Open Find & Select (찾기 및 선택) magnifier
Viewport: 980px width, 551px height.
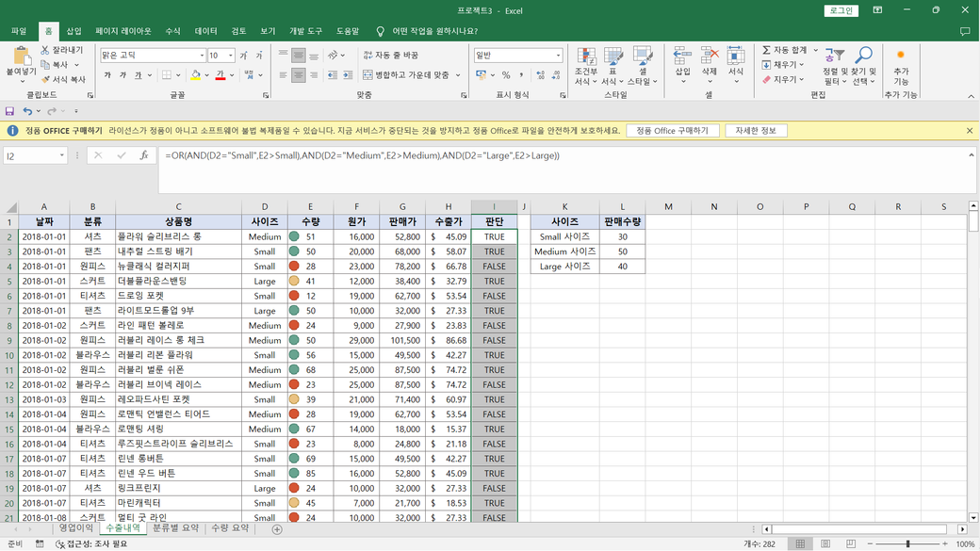pyautogui.click(x=863, y=57)
